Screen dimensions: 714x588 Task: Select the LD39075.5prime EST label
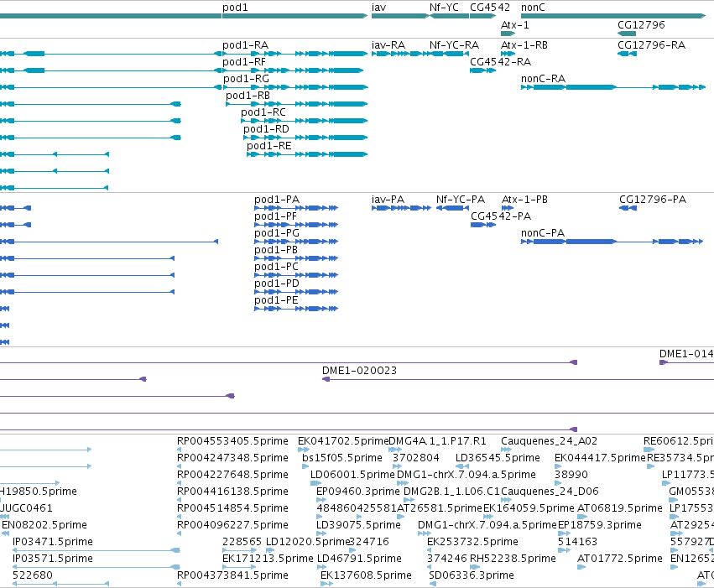[x=358, y=525]
